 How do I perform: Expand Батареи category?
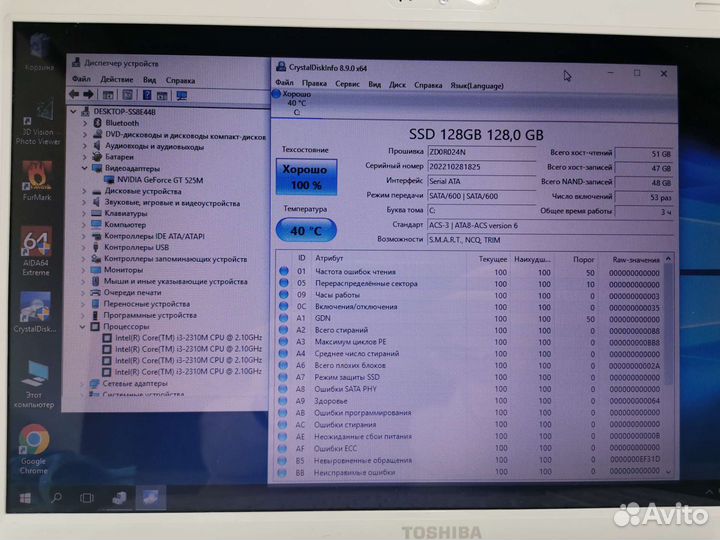85,157
